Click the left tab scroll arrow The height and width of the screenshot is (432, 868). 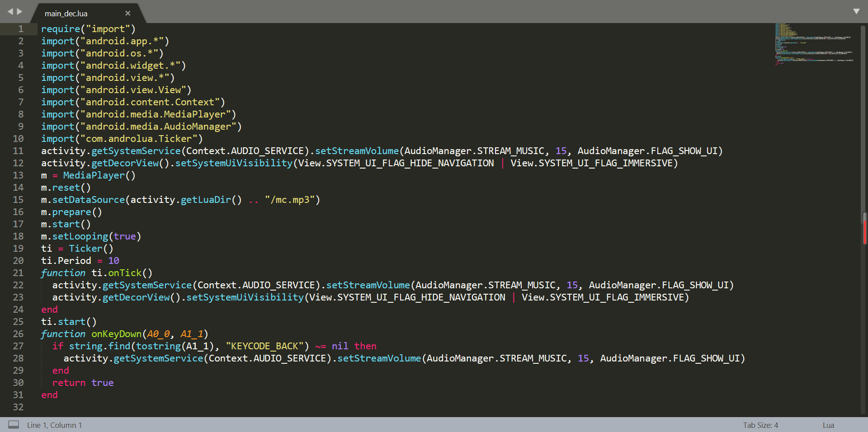click(x=10, y=11)
